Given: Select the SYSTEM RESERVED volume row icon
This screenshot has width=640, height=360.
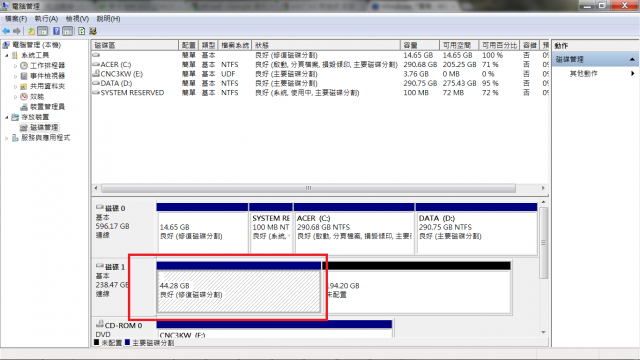Looking at the screenshot, I should (96, 93).
